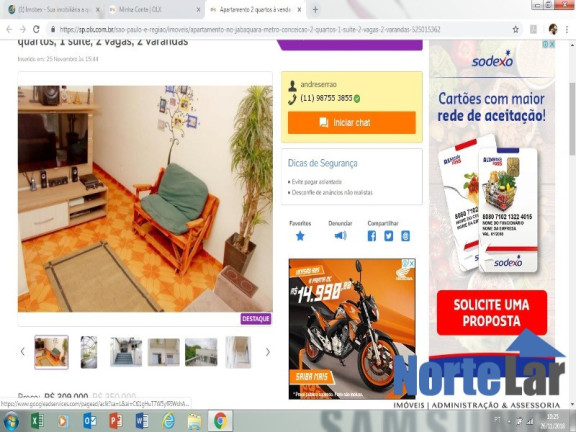Open Internet Explorer from taskbar

coord(168,421)
